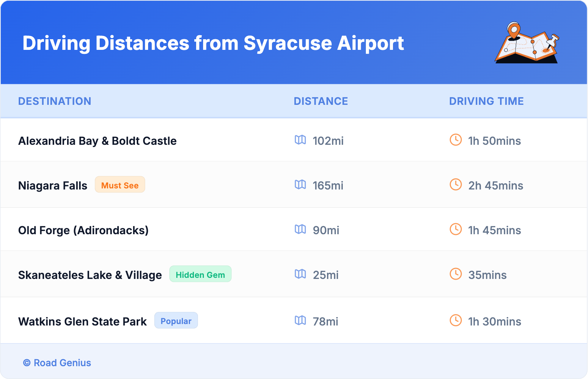Click the clock icon beside 35mins
The image size is (588, 379).
[456, 274]
